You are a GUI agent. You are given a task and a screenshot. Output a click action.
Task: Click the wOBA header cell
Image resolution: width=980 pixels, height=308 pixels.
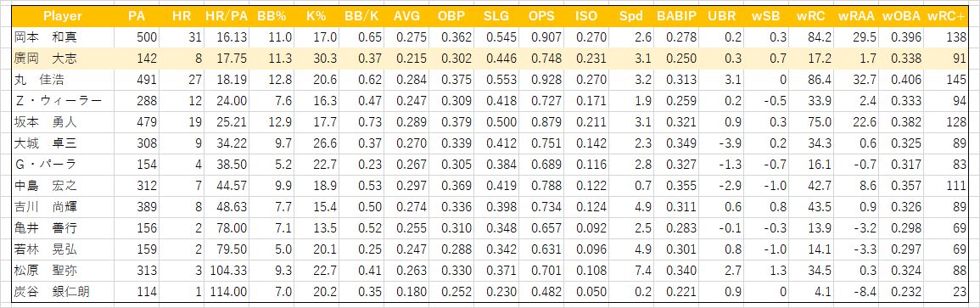point(901,16)
